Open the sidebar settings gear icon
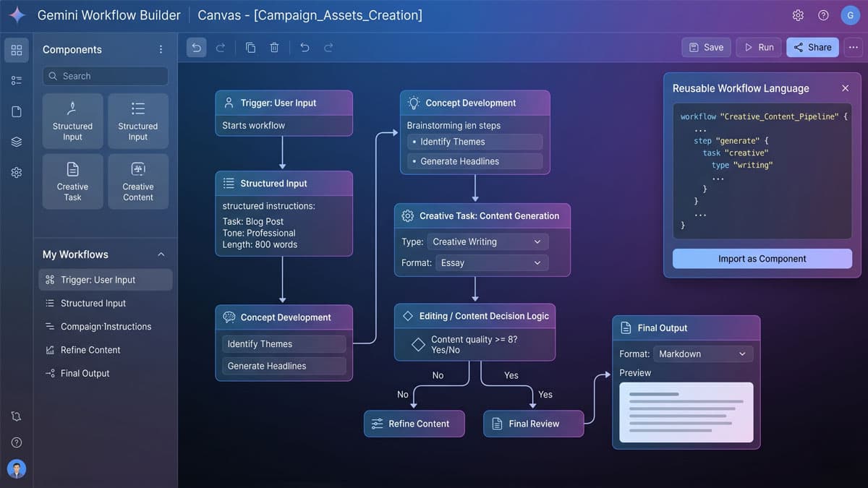Screen dimensions: 868x488 click(x=17, y=173)
